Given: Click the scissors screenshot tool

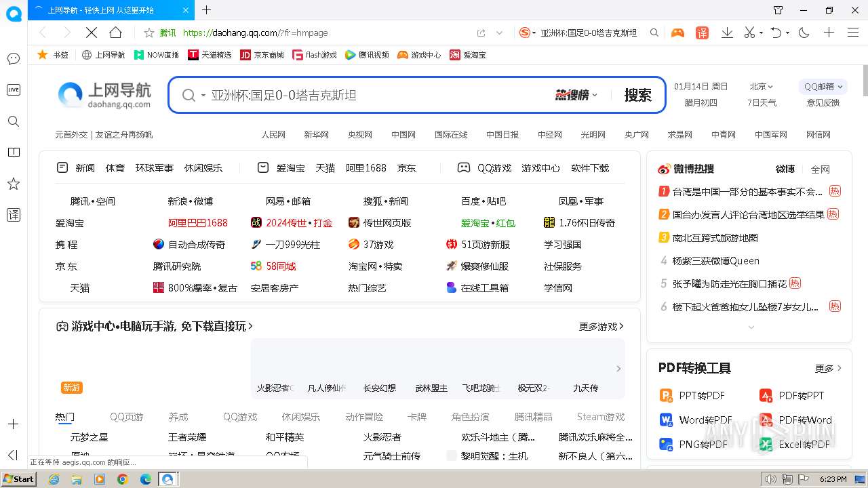Looking at the screenshot, I should pos(749,33).
